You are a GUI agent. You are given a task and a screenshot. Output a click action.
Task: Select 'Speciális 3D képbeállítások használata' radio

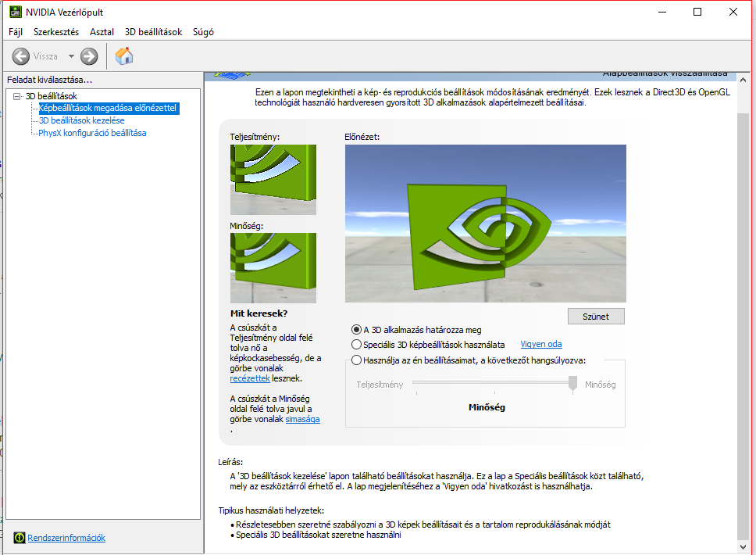pyautogui.click(x=356, y=345)
